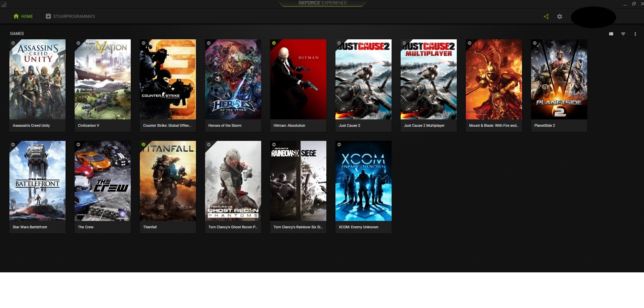Click the "XCOM: Enemy Unknown" title label
The image size is (644, 308).
359,227
